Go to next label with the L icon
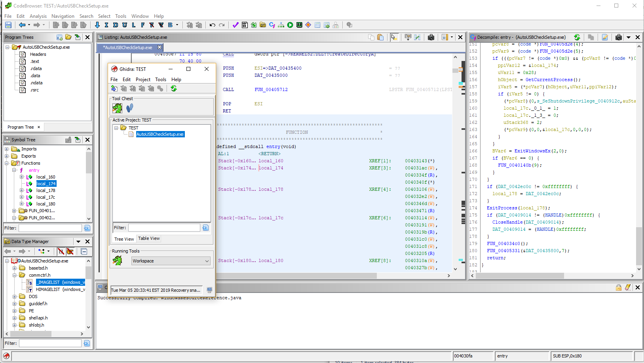The width and height of the screenshot is (644, 363). pyautogui.click(x=134, y=25)
